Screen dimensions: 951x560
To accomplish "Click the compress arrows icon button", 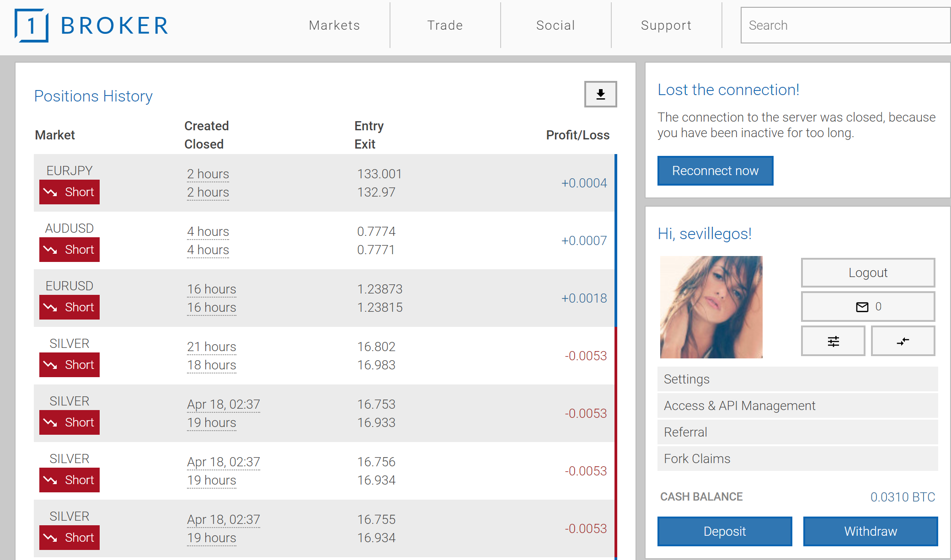I will [903, 341].
